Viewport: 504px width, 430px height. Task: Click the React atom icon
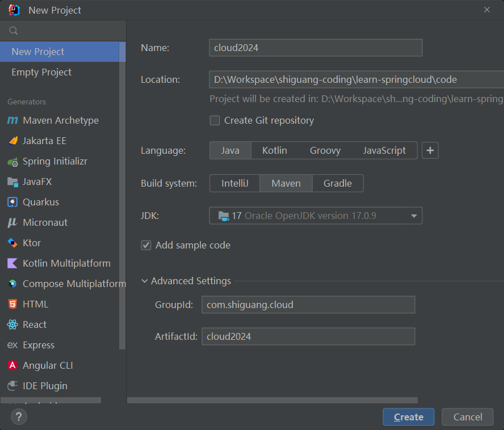click(x=12, y=324)
